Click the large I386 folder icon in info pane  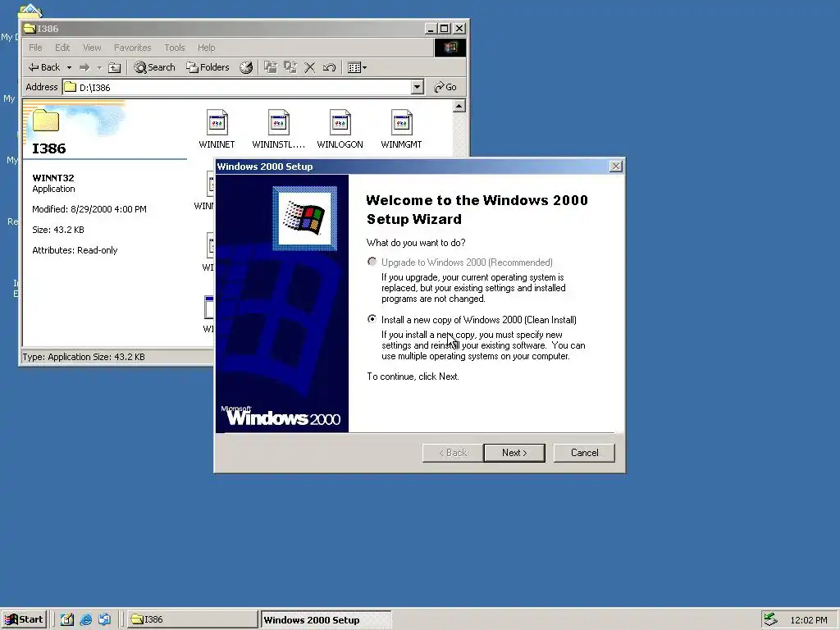point(46,121)
